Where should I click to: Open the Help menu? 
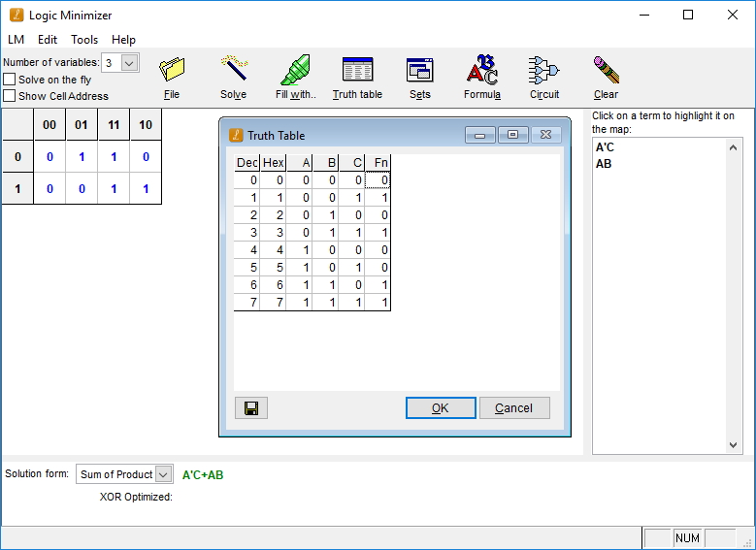(x=123, y=40)
